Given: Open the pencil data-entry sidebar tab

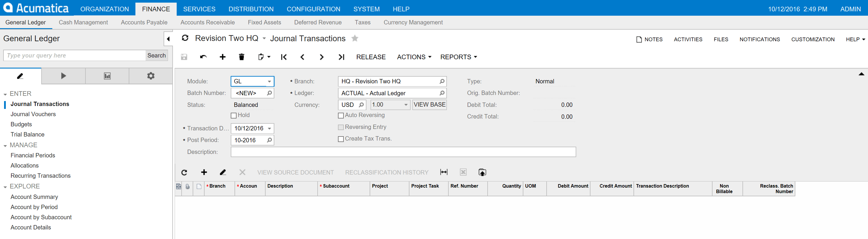Looking at the screenshot, I should [x=21, y=76].
